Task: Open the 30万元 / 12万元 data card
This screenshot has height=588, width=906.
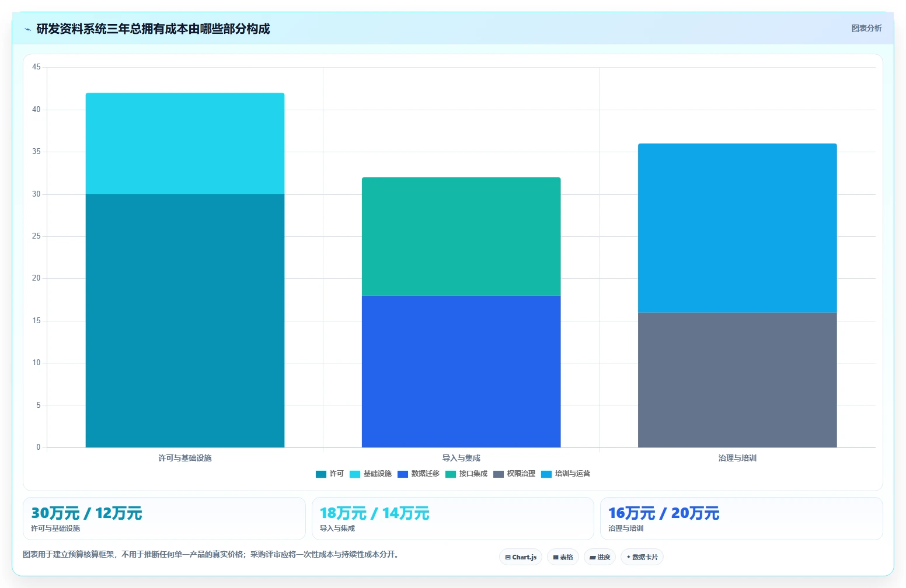Action: [164, 519]
